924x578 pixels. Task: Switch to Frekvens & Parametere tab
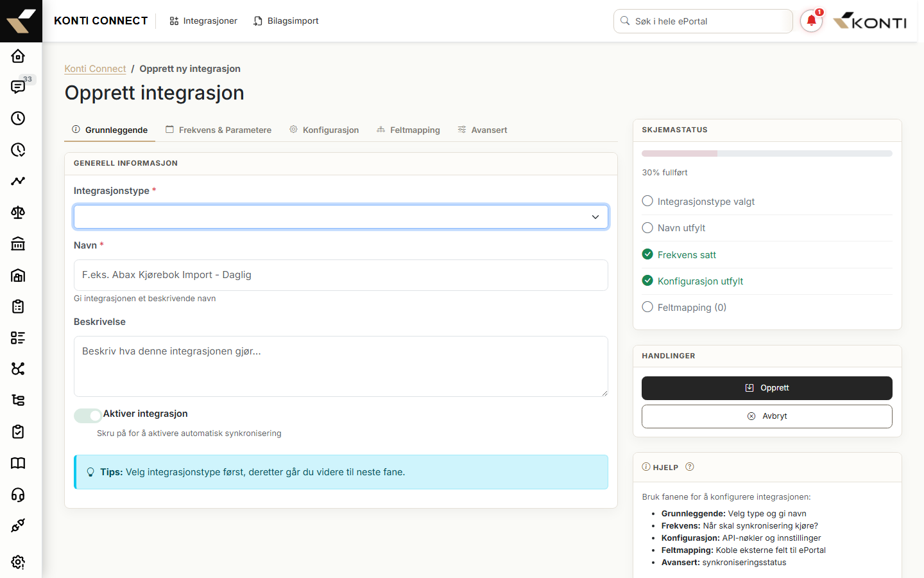(218, 130)
